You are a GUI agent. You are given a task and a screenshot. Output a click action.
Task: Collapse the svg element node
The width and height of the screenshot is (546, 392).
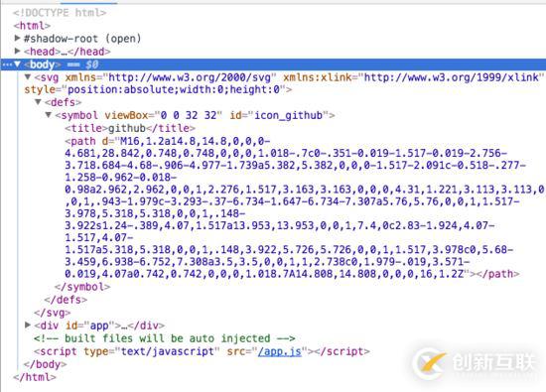28,77
